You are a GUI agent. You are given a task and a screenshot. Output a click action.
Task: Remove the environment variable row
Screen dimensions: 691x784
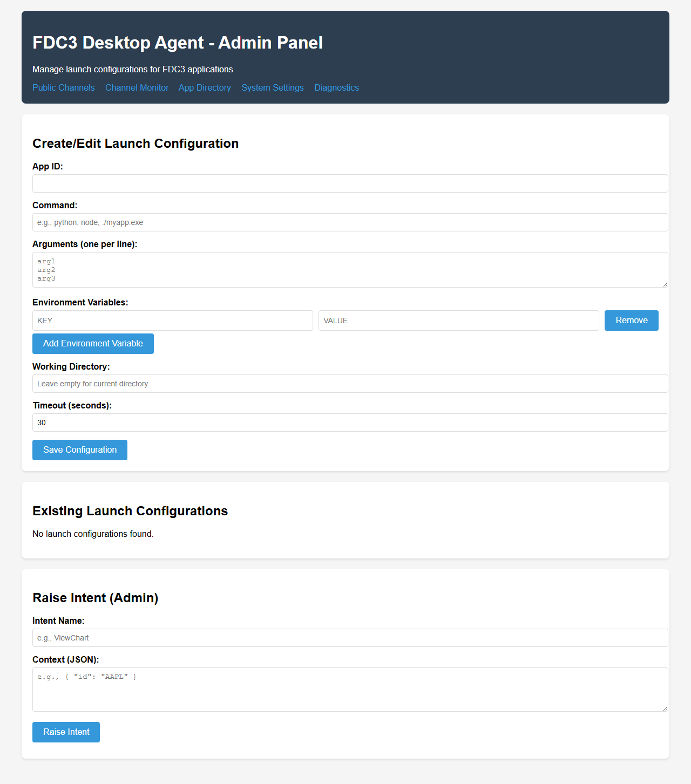tap(631, 320)
